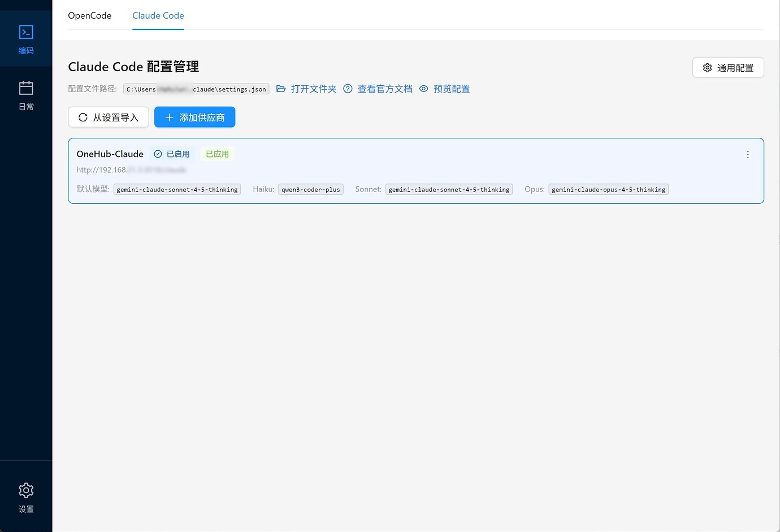Open the 编码 coding sidebar section

[x=26, y=39]
